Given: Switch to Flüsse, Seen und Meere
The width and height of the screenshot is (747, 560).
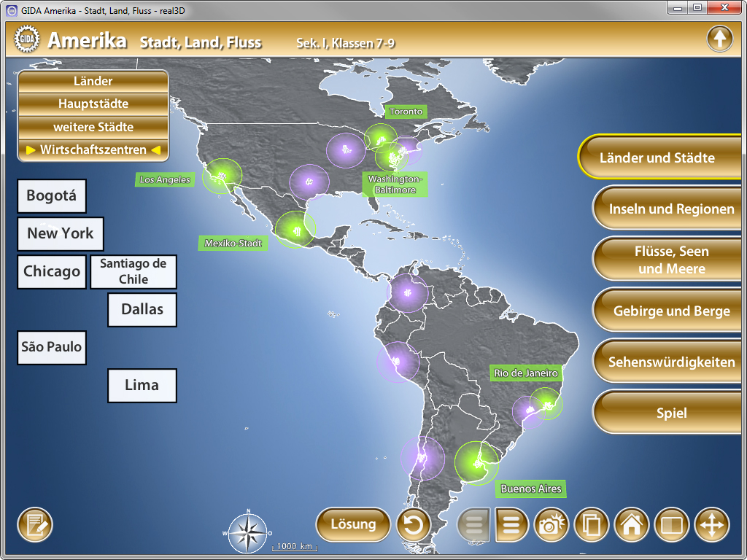Looking at the screenshot, I should [x=671, y=260].
